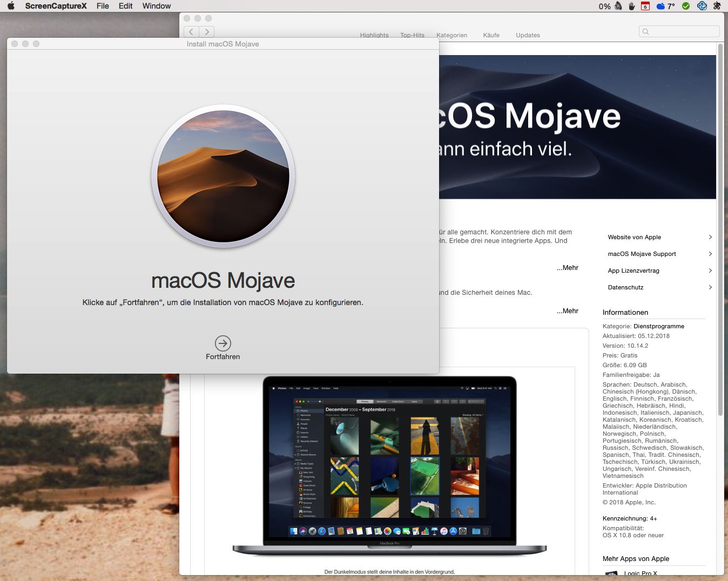Image resolution: width=728 pixels, height=581 pixels.
Task: Expand the second ...Mehr text below
Action: click(x=568, y=311)
